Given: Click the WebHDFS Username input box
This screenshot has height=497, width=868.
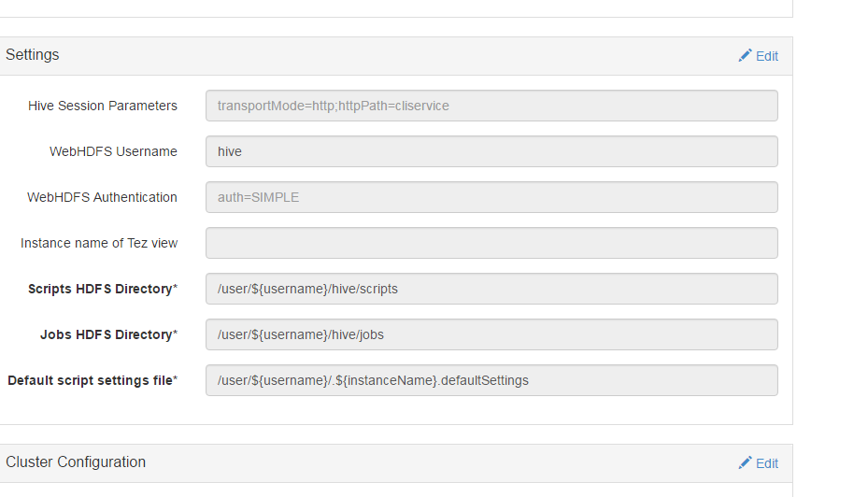Looking at the screenshot, I should pos(491,151).
